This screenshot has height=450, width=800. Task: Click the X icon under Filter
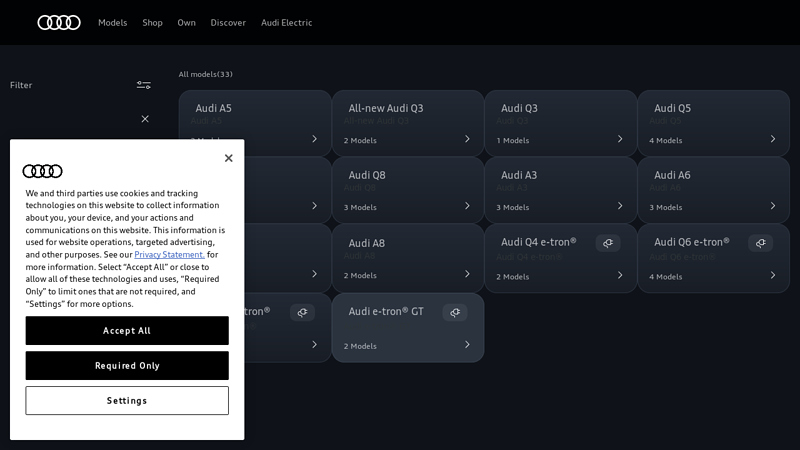[x=145, y=119]
